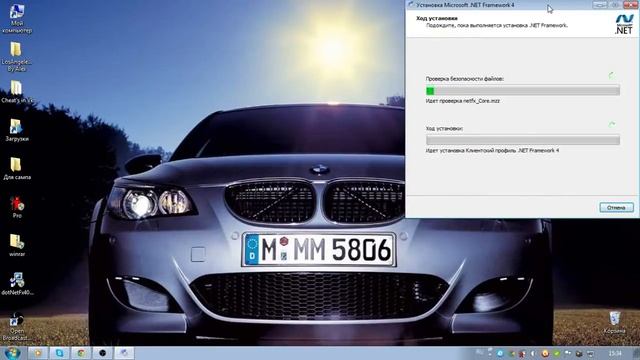
Task: Select the Cheat's in Vk folder
Action: pos(16,92)
